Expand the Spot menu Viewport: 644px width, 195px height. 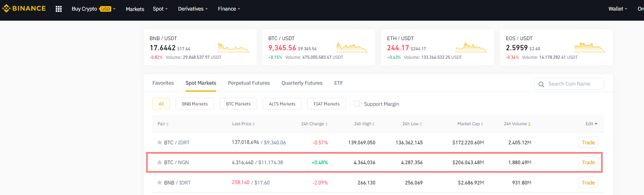point(160,9)
